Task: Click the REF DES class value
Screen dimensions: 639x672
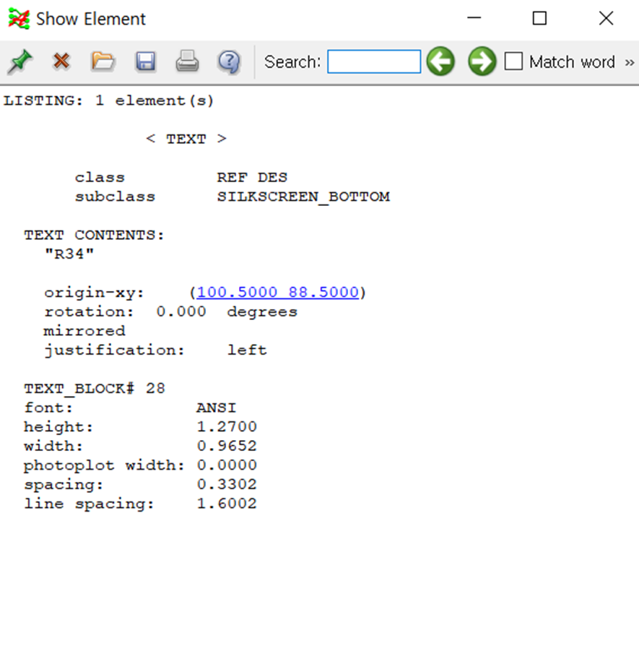Action: point(252,178)
